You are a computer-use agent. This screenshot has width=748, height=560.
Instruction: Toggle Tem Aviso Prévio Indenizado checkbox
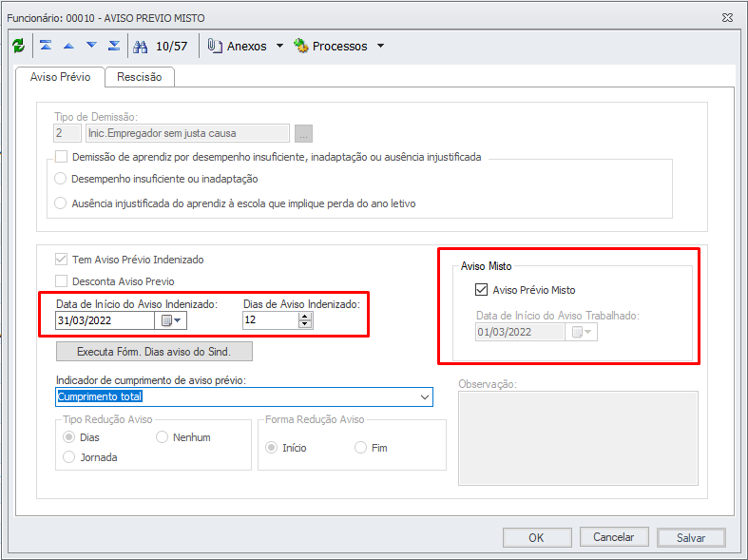pyautogui.click(x=61, y=260)
